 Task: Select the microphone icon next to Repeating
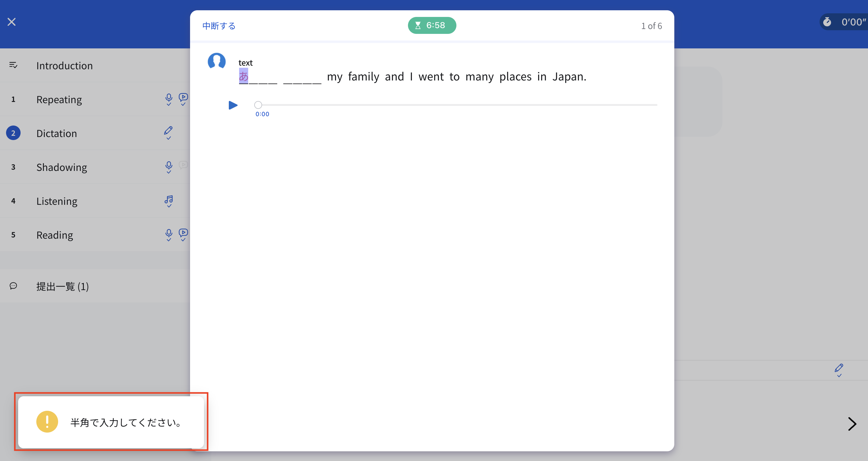click(169, 99)
